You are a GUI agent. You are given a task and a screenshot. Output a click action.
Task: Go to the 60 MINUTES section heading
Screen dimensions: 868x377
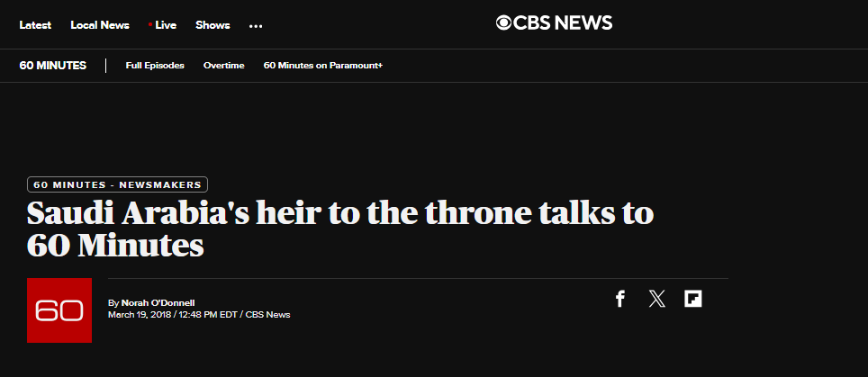coord(52,66)
